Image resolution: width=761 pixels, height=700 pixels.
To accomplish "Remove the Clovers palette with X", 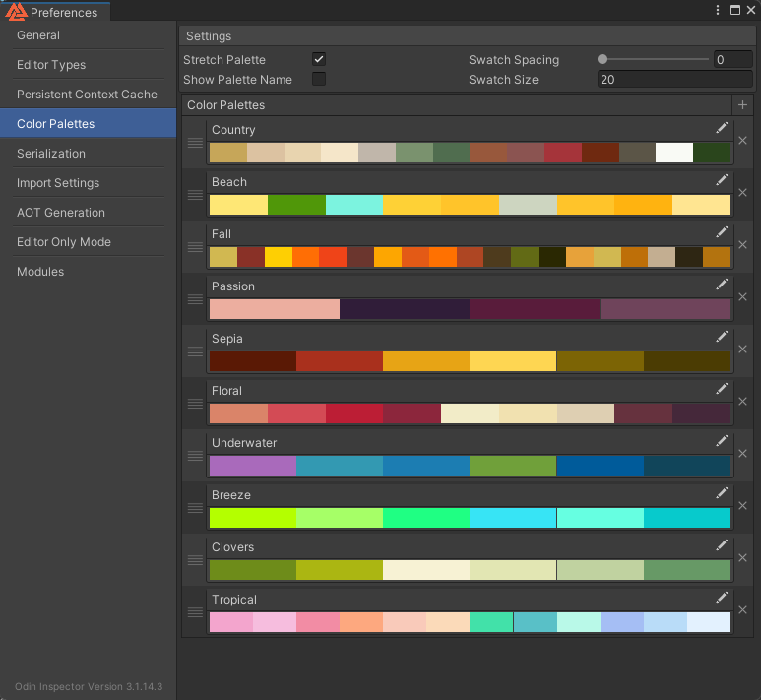I will [742, 558].
